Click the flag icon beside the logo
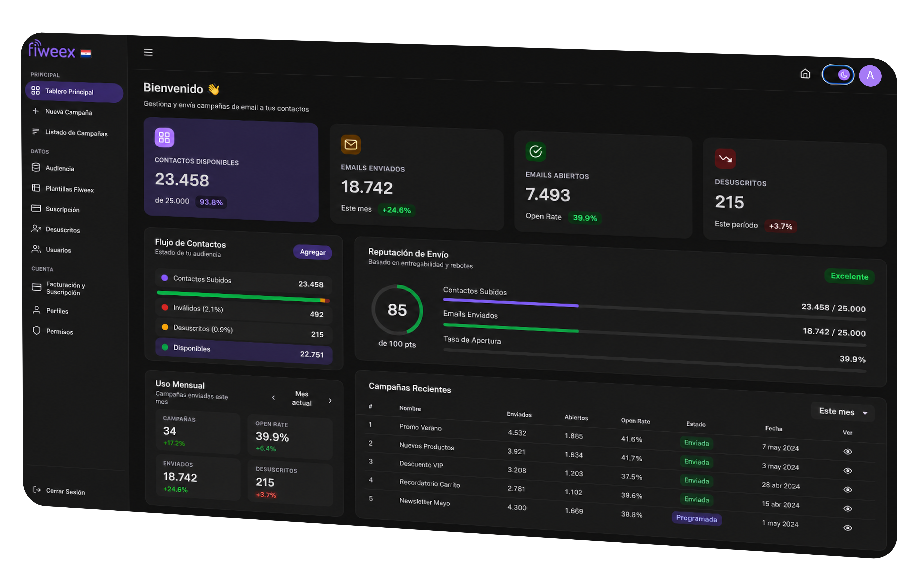Viewport: 924px width, 569px height. 86,53
